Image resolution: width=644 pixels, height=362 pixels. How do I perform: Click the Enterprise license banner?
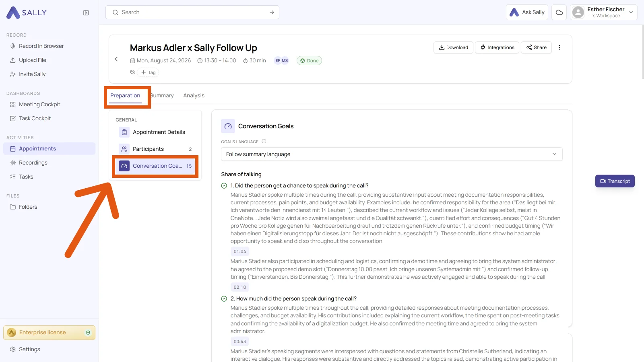point(50,333)
